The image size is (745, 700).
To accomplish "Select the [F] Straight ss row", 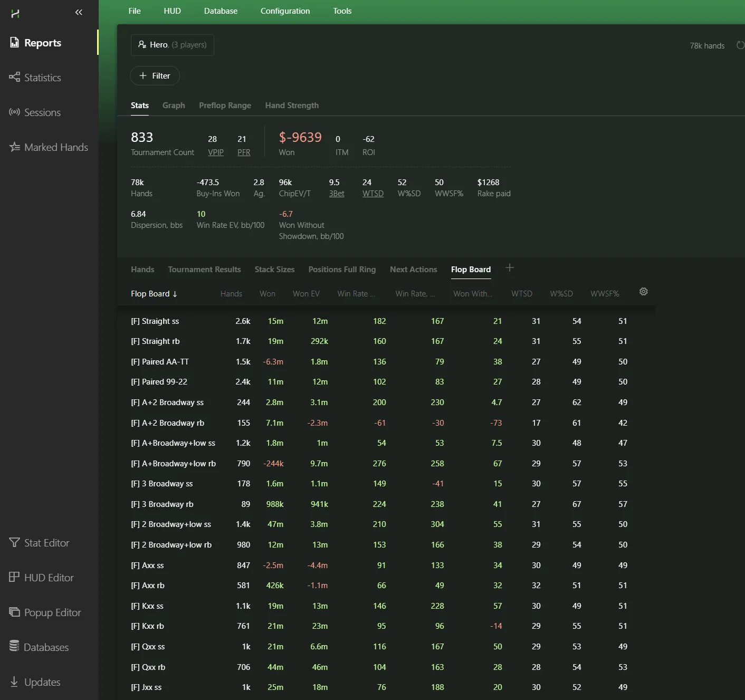I will (x=386, y=321).
